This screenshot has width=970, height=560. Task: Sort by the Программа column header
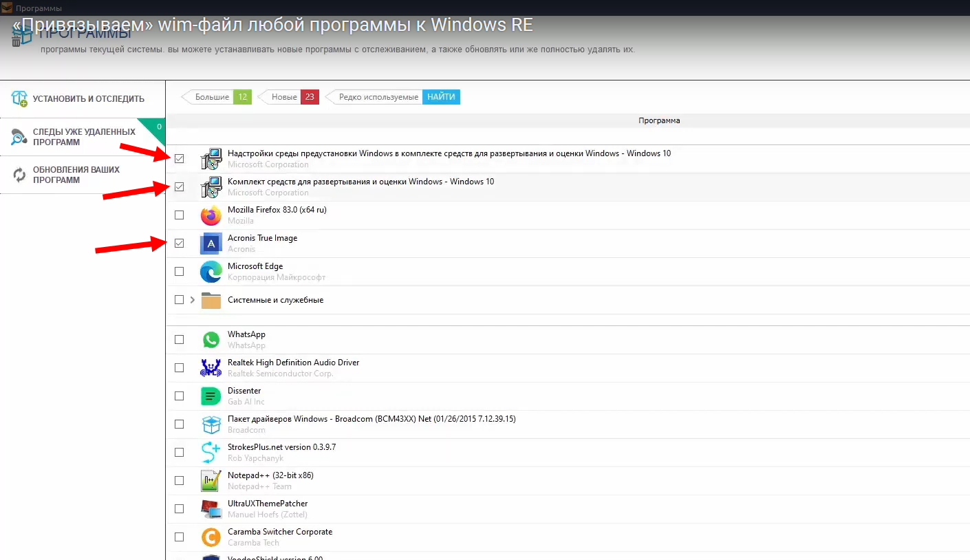tap(659, 120)
